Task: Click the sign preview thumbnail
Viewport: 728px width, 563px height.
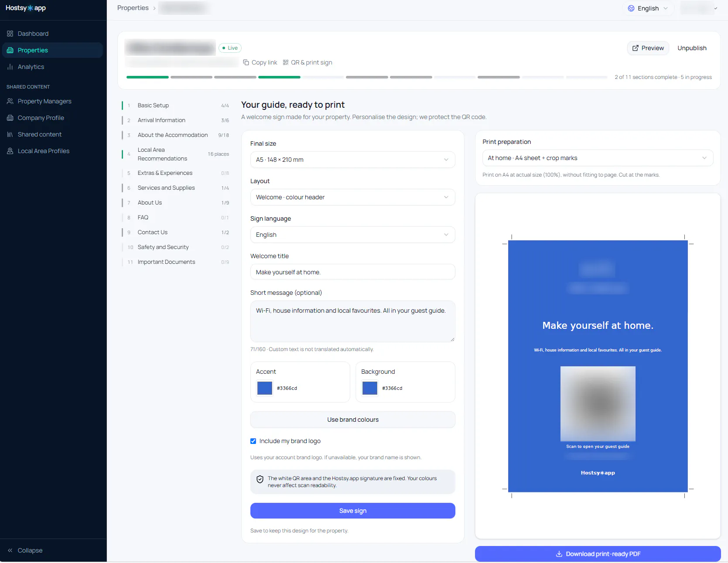Action: (x=598, y=366)
